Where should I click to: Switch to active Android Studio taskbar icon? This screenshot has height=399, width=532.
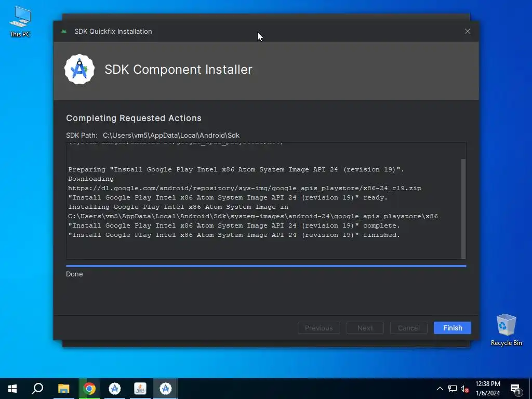tap(166, 389)
